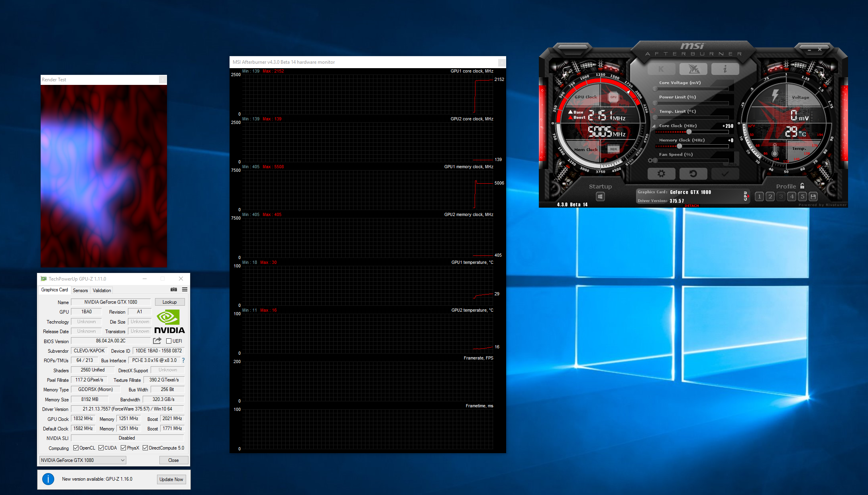Click the Framerate, FPS graph
868x495 pixels.
[x=367, y=381]
